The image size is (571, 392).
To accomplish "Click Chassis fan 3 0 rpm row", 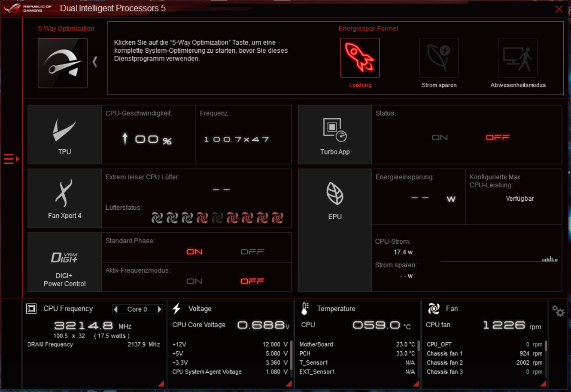I will 485,372.
